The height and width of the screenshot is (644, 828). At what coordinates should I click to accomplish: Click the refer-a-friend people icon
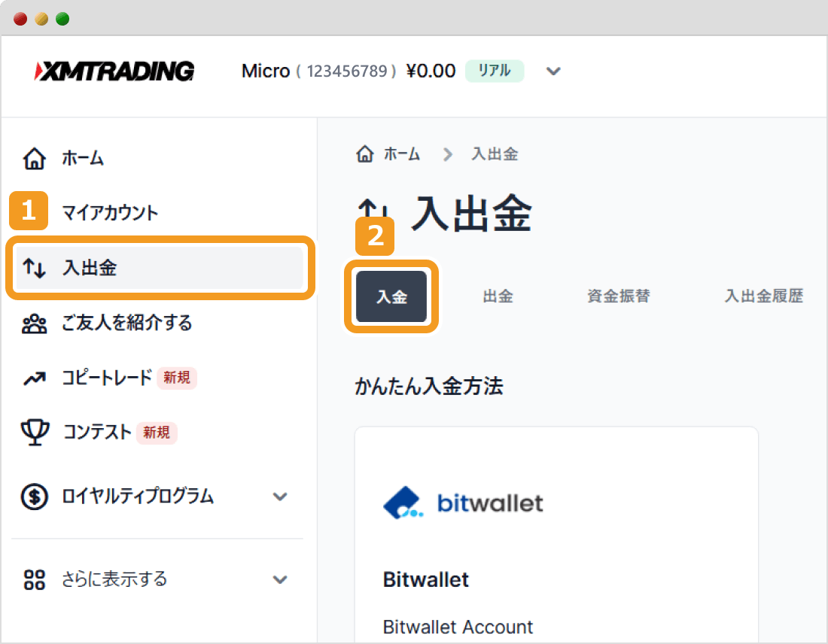(x=35, y=323)
